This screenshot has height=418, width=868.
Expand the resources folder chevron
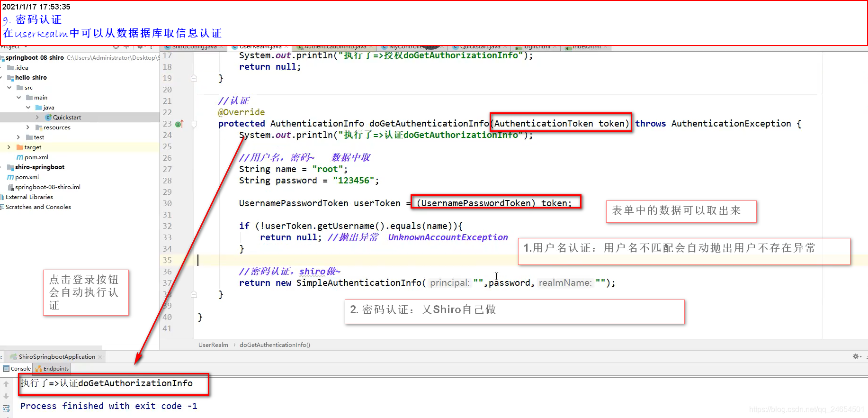pyautogui.click(x=28, y=127)
